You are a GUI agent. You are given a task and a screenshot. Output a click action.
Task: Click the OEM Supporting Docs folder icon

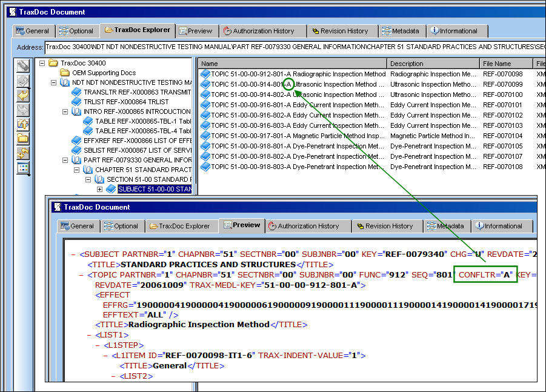(65, 73)
